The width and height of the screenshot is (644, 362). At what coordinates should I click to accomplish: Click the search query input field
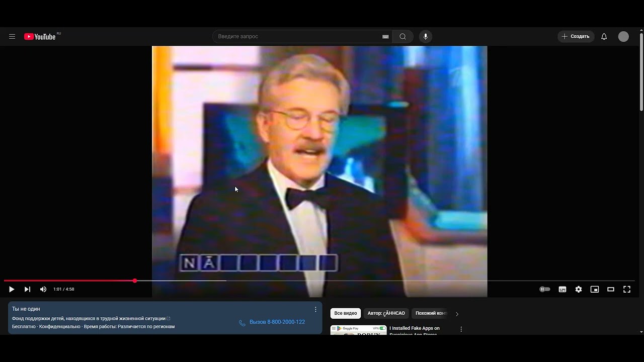[299, 37]
